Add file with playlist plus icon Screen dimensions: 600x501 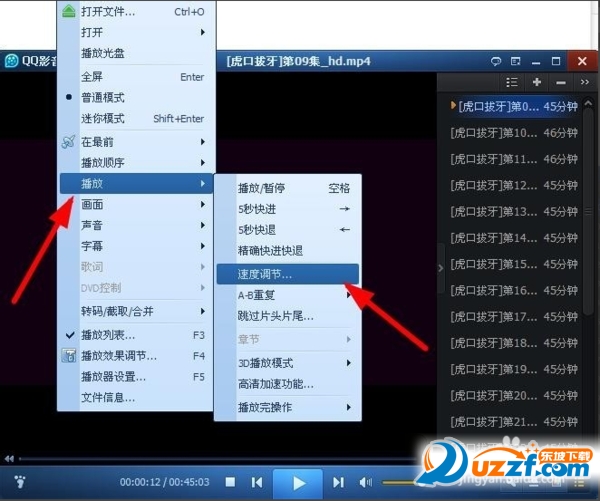click(537, 82)
